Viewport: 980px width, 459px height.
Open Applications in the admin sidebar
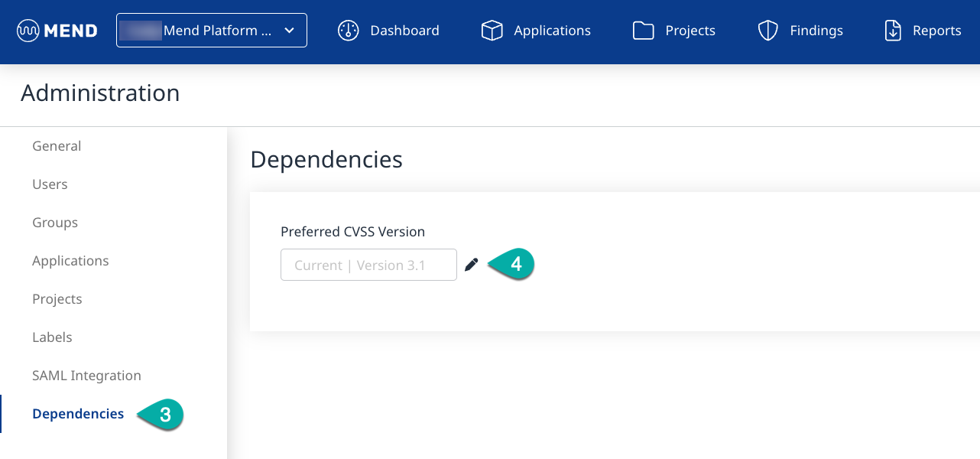70,261
